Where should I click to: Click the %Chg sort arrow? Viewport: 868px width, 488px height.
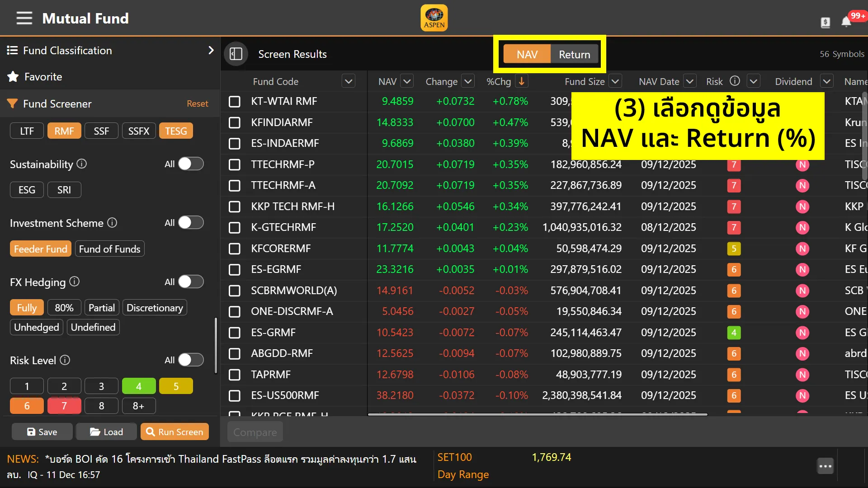click(x=521, y=81)
